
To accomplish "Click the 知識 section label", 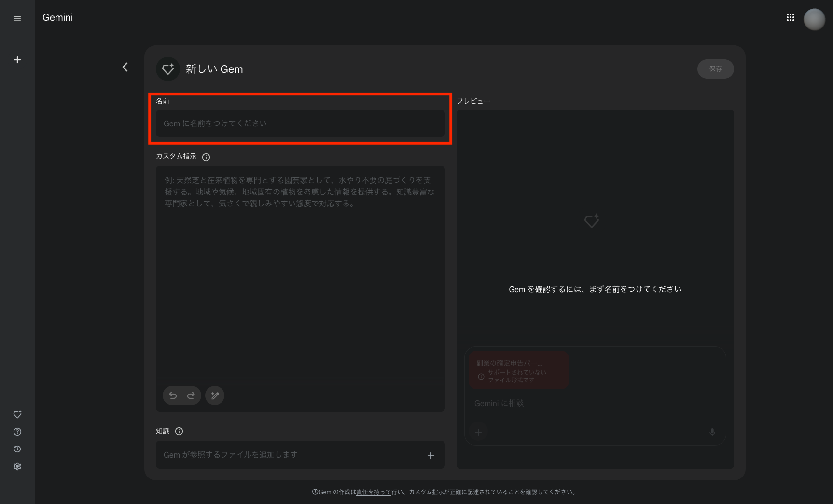I will pyautogui.click(x=163, y=431).
